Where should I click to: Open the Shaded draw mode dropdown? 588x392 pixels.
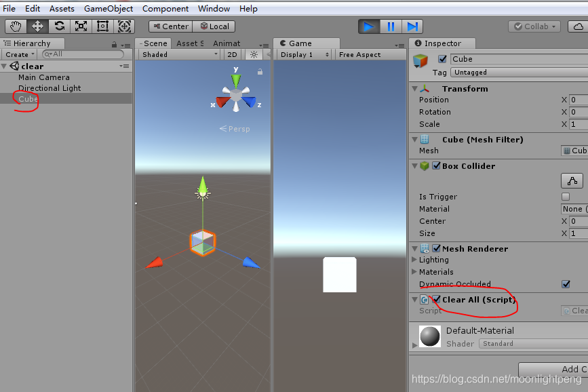[179, 55]
